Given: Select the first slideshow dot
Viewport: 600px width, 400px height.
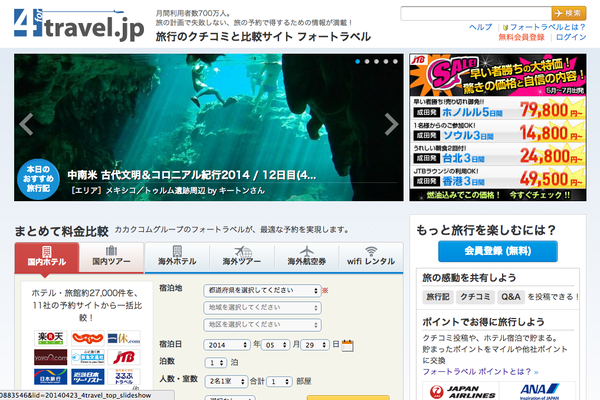Looking at the screenshot, I should pos(357,61).
